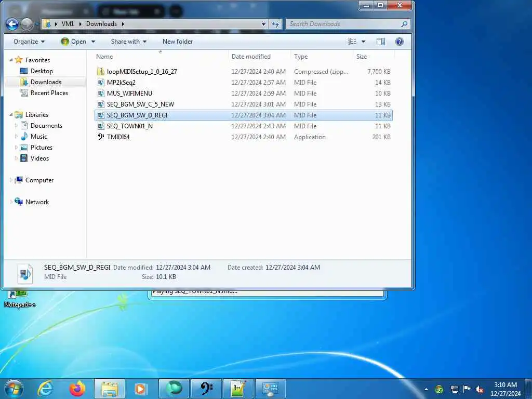Image resolution: width=532 pixels, height=399 pixels.
Task: Expand the address bar history dropdown
Action: (x=263, y=24)
